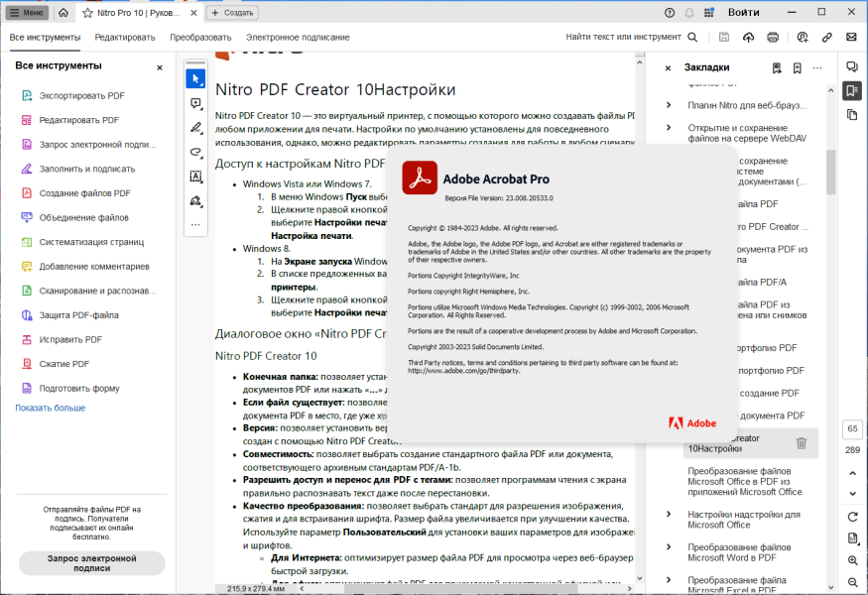Expand the Преобразование файла Microsoft Excel bookmark
This screenshot has height=595, width=868.
tap(669, 580)
